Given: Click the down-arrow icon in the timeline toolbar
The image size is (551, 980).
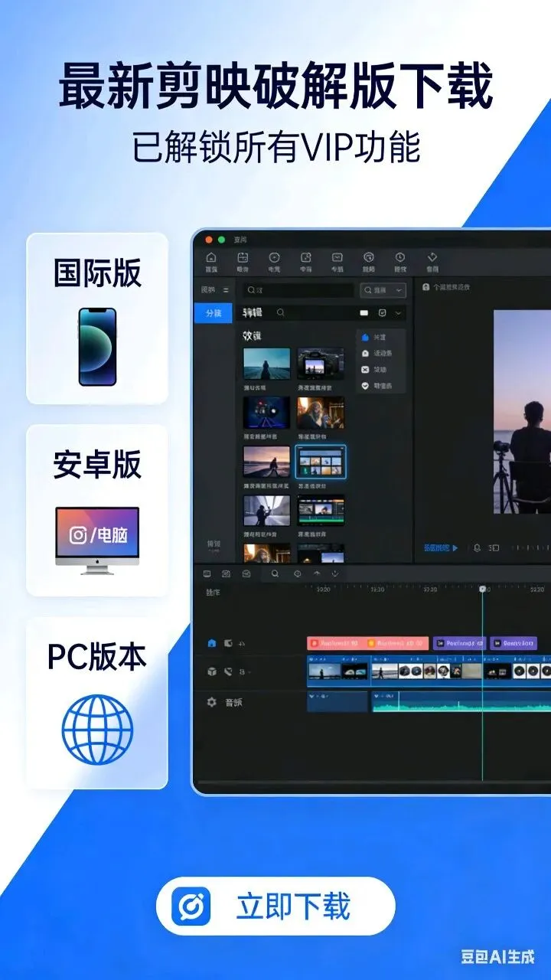Looking at the screenshot, I should pos(334,573).
